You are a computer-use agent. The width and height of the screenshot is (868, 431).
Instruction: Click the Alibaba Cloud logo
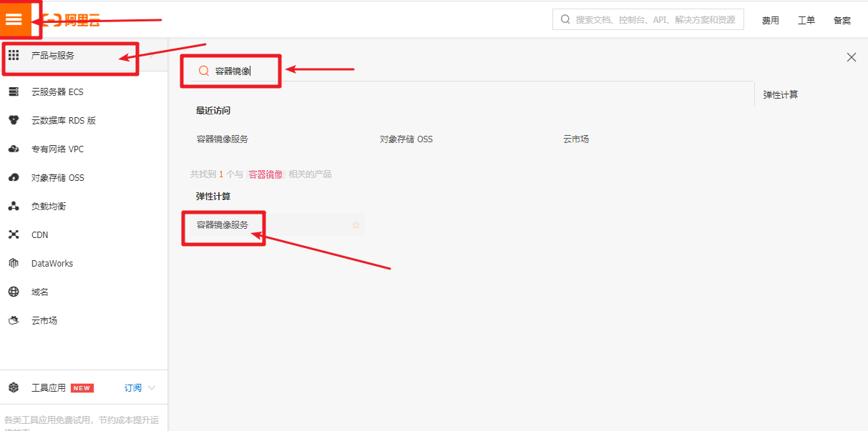(71, 20)
